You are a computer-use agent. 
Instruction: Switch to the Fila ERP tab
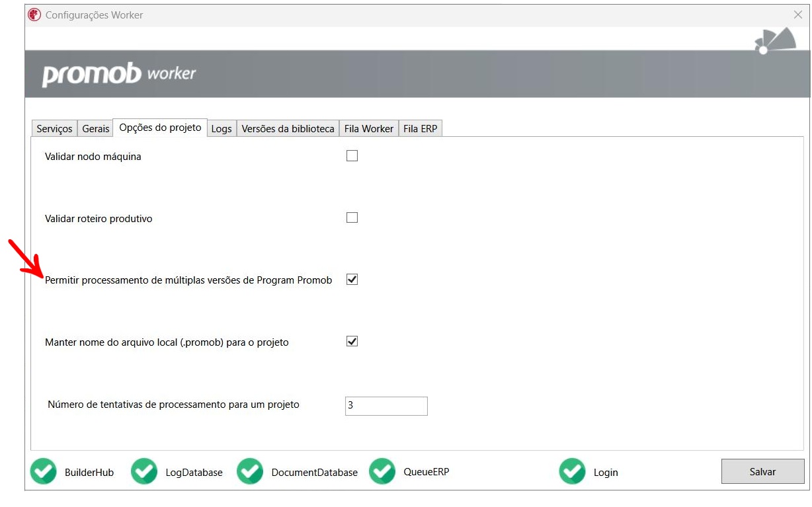point(421,129)
